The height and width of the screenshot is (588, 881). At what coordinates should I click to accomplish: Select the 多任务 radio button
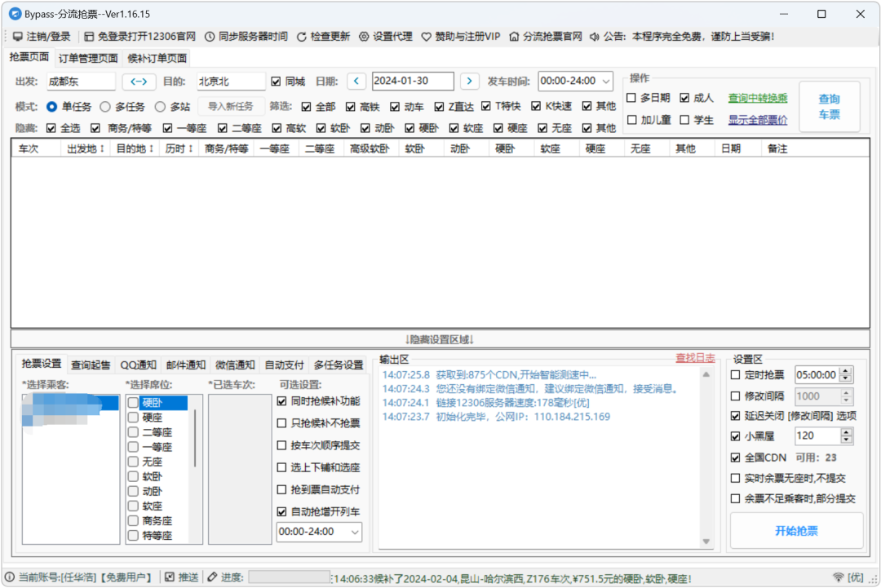click(105, 107)
